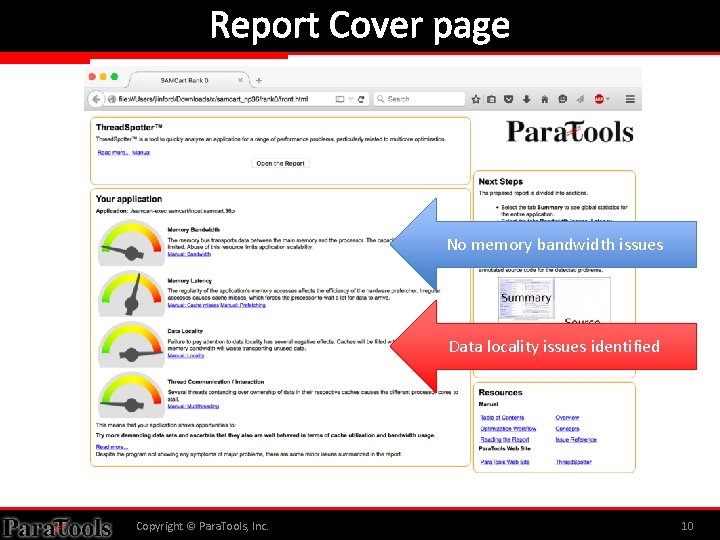
Task: Click the 'Next Steps' heading
Action: click(x=501, y=181)
